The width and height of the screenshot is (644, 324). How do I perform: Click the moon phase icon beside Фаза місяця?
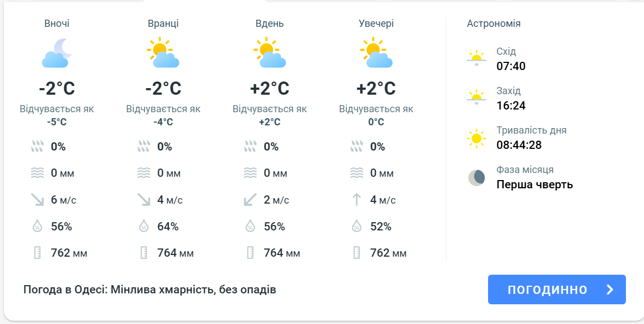(477, 176)
